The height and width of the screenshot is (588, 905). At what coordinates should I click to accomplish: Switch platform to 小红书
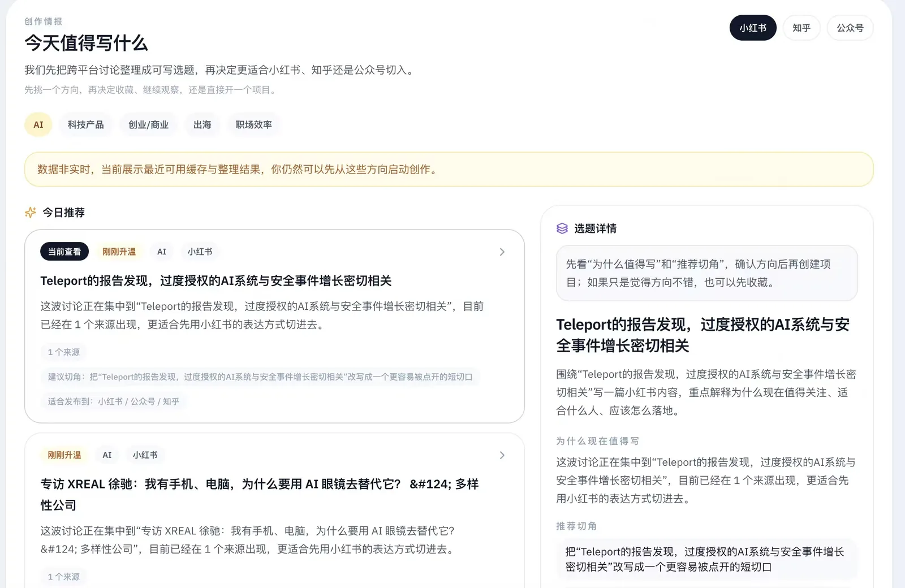(753, 28)
